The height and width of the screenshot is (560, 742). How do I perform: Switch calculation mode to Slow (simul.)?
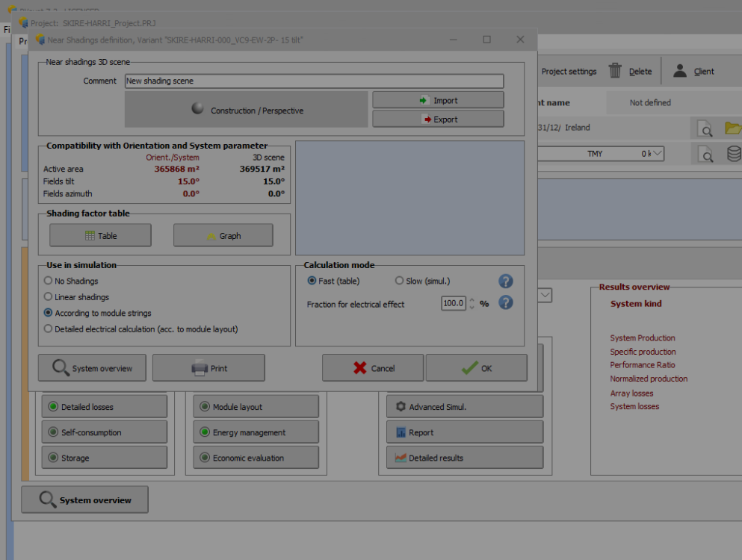point(399,281)
